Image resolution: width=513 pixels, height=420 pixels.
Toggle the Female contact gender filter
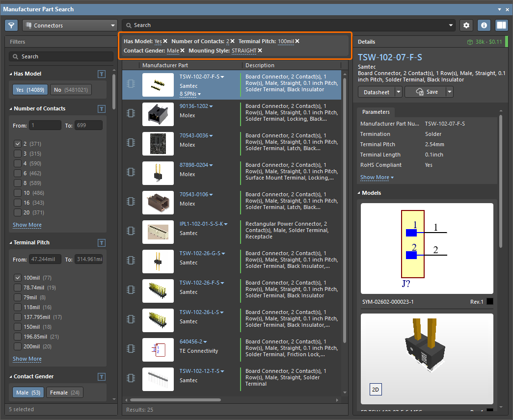[64, 393]
